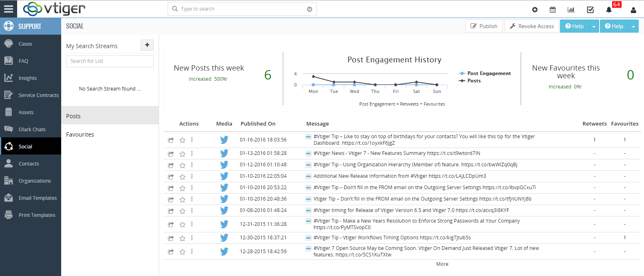
Task: Open the user profile icon
Action: pyautogui.click(x=633, y=10)
